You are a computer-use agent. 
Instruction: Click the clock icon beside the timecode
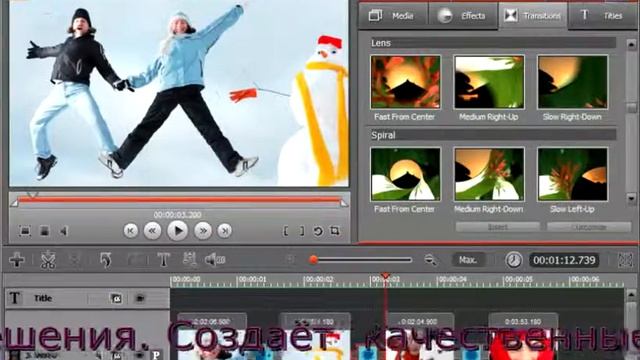coord(513,260)
